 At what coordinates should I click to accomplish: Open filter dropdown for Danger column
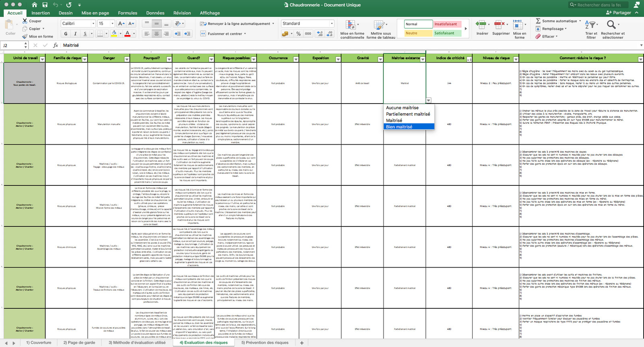click(x=127, y=59)
